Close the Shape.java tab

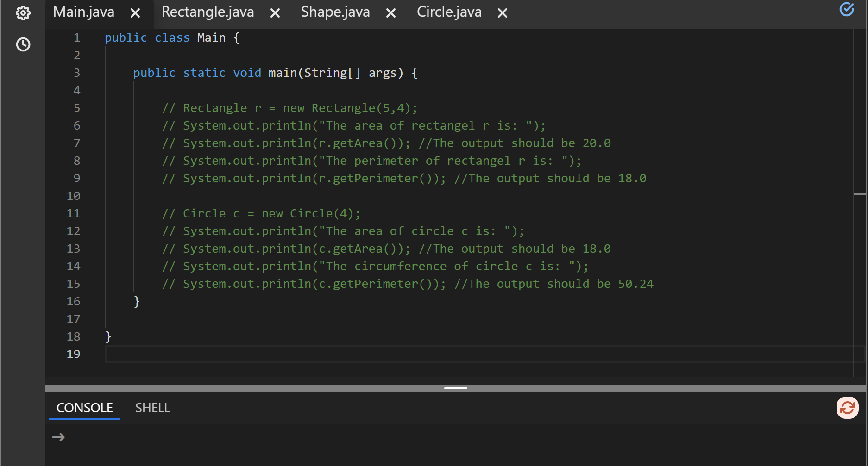(390, 13)
